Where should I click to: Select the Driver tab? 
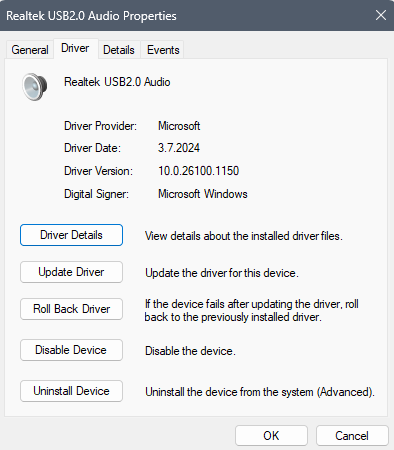coord(75,48)
